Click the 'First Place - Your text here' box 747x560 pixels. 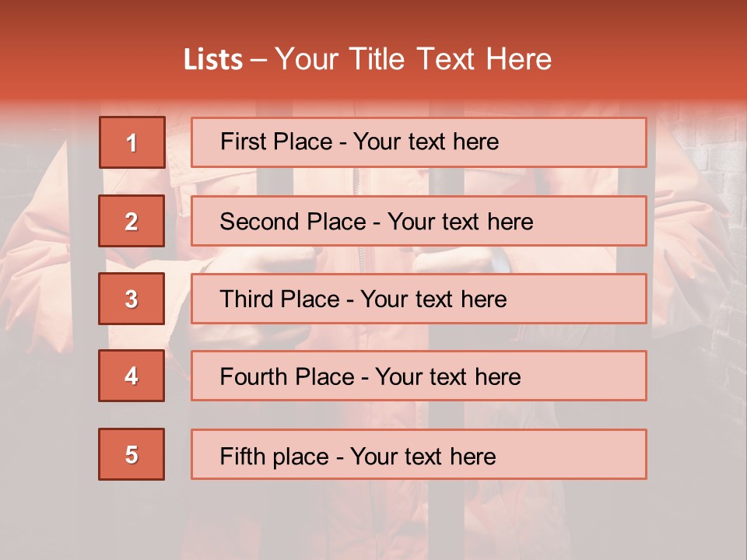[419, 142]
